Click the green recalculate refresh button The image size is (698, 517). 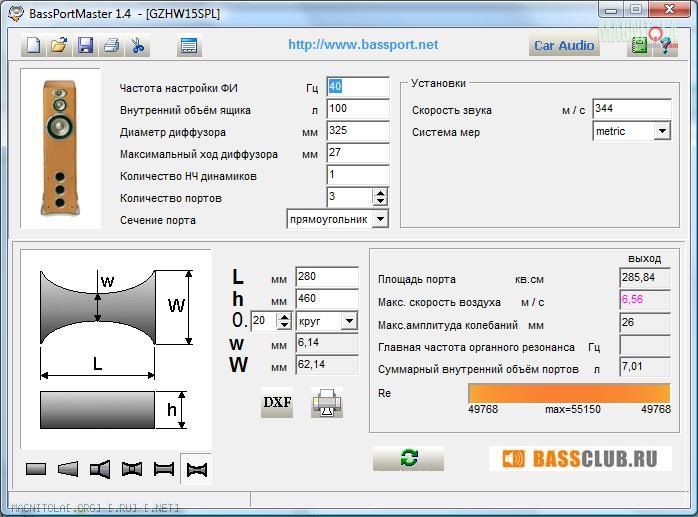408,458
